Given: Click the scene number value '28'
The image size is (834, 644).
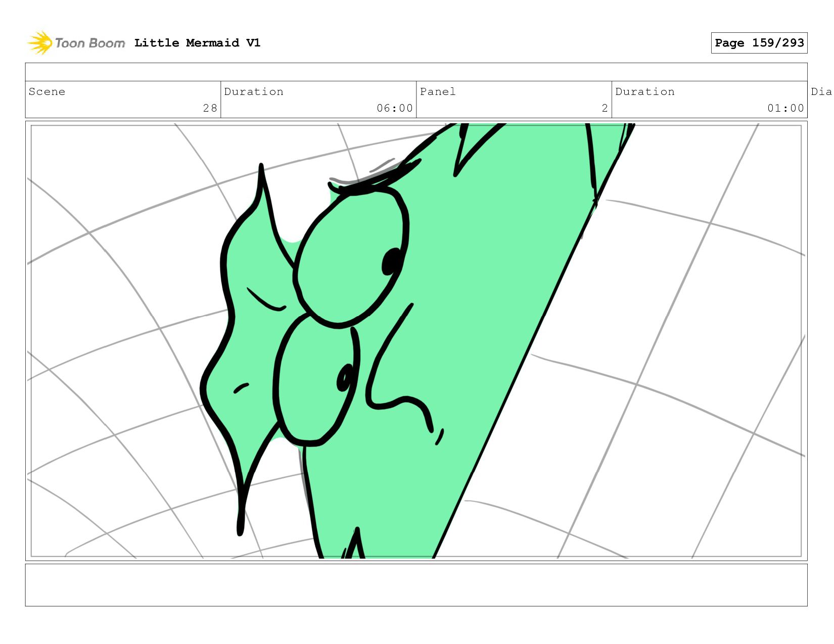Looking at the screenshot, I should pyautogui.click(x=210, y=108).
